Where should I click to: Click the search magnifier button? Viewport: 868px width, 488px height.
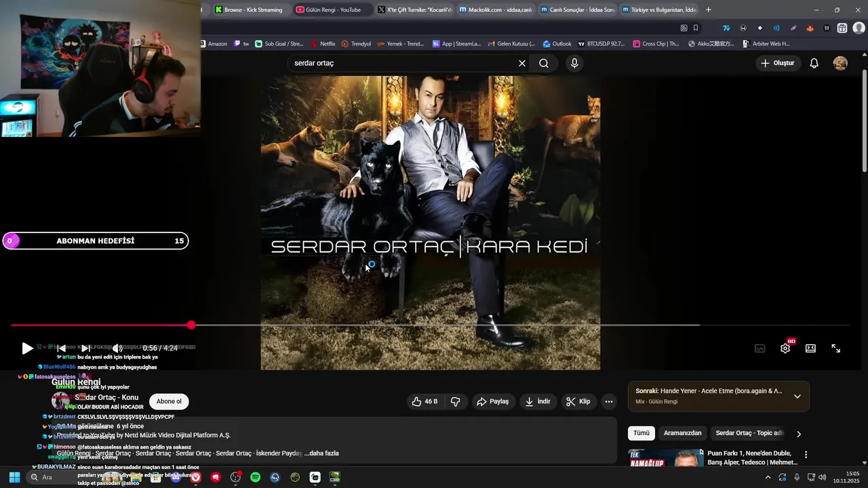544,63
